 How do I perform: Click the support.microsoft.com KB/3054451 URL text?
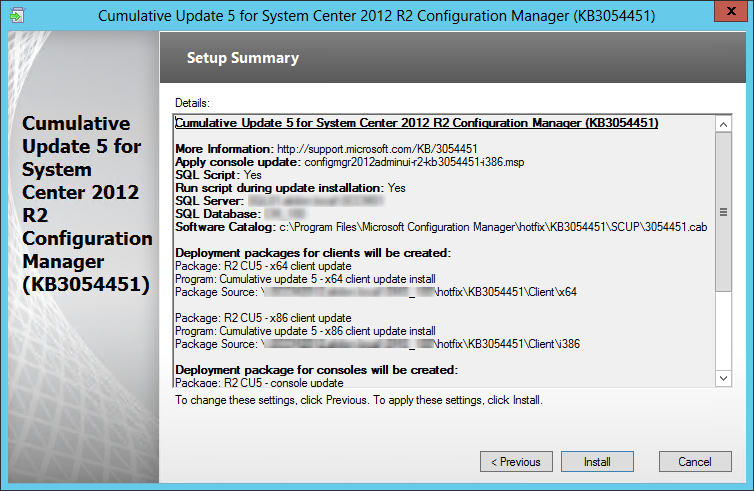(377, 149)
